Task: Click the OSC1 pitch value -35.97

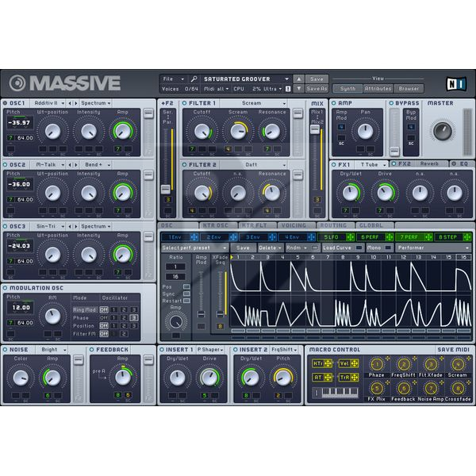Action: click(19, 123)
